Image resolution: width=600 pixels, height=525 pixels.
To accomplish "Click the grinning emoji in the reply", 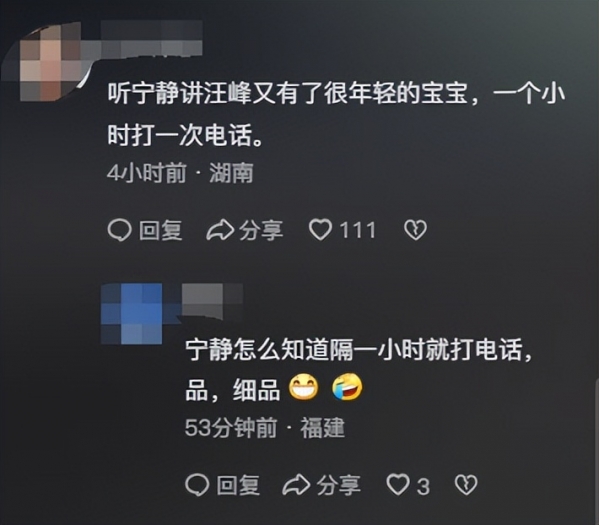I will point(303,387).
